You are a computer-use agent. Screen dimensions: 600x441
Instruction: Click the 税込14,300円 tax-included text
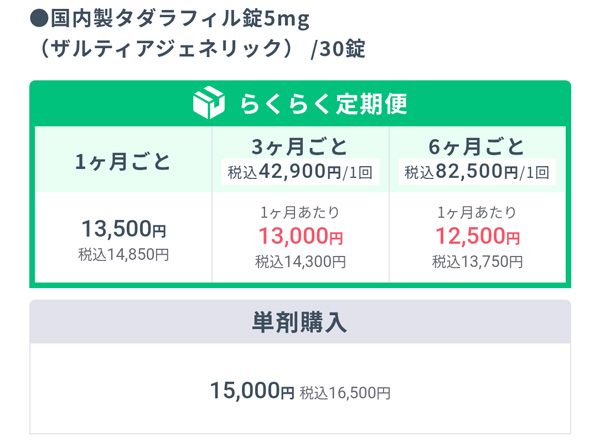301,262
